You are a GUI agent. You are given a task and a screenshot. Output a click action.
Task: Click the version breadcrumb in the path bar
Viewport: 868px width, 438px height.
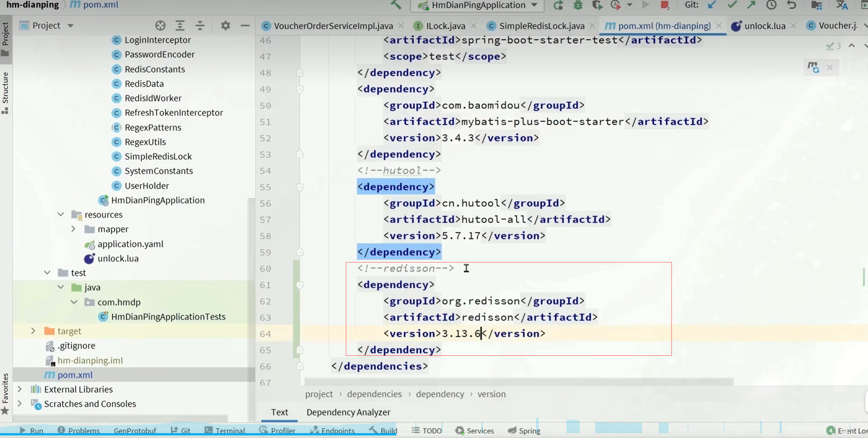click(x=491, y=394)
